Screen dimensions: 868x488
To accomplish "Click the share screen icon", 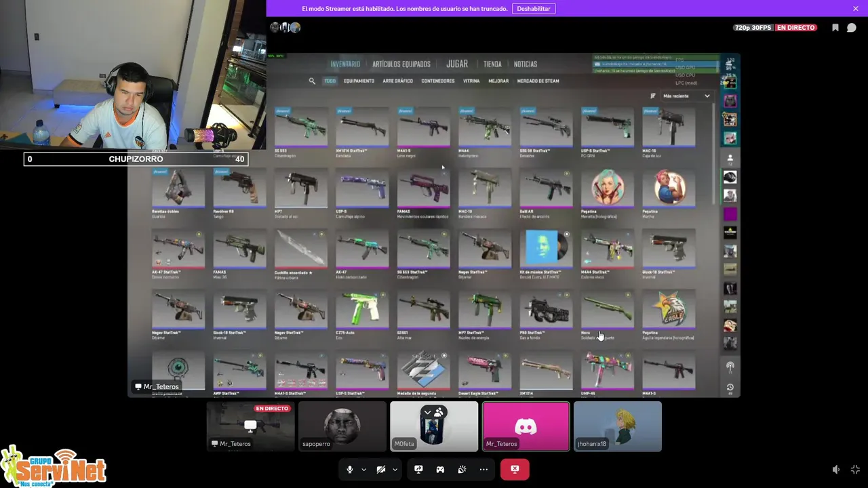I will click(418, 470).
